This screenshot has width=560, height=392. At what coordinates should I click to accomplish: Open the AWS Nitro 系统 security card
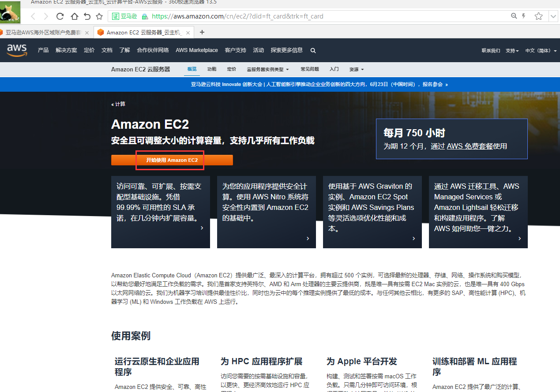coord(267,212)
